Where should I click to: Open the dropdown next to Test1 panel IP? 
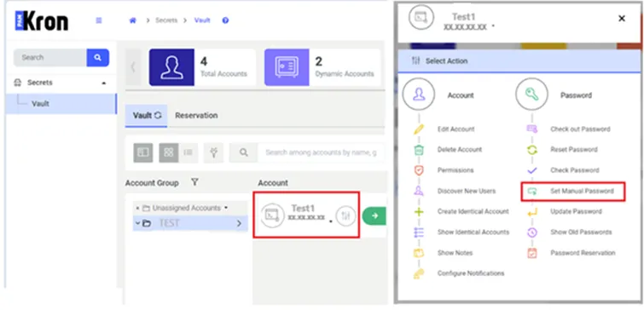(x=493, y=26)
